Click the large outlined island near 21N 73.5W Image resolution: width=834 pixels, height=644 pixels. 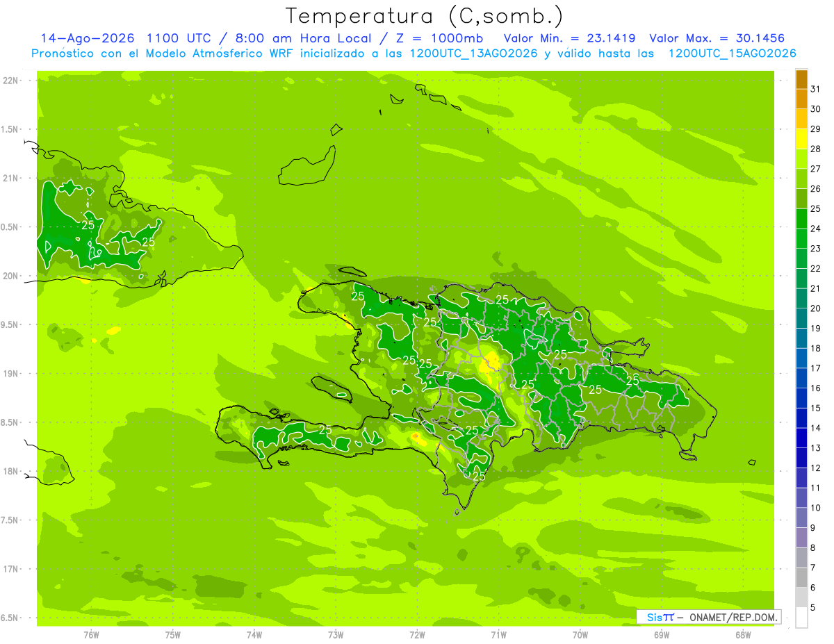(x=307, y=167)
